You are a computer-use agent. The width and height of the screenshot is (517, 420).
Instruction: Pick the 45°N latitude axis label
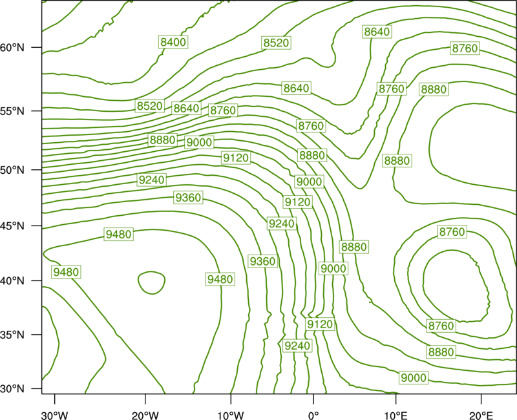tap(12, 226)
